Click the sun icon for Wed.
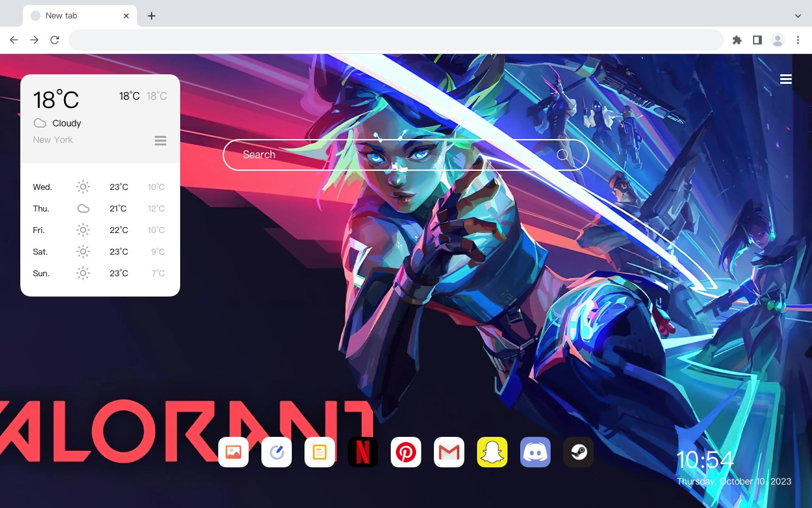Viewport: 812px width, 508px height. pyautogui.click(x=83, y=187)
